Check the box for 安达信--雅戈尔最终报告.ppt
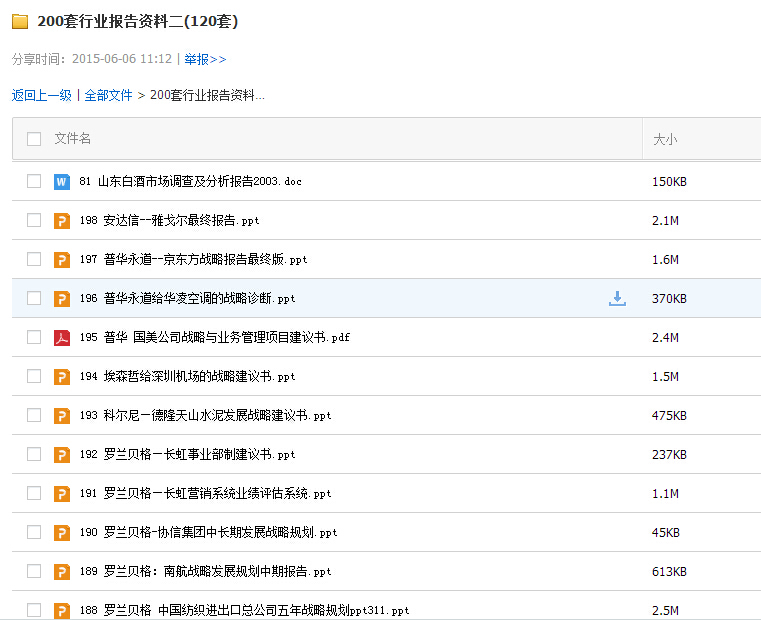 coord(34,221)
